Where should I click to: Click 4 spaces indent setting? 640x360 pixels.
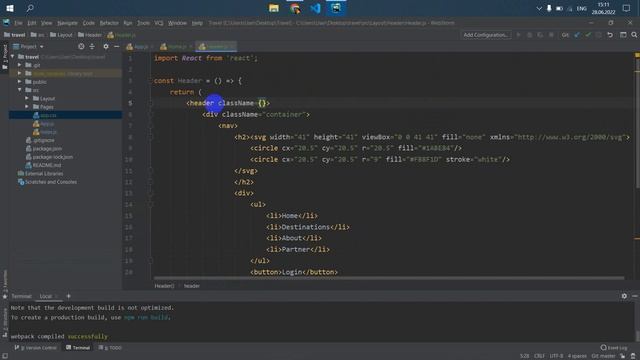577,356
